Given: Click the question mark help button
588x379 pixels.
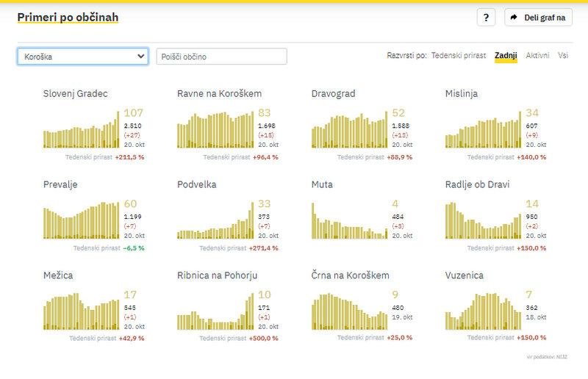Looking at the screenshot, I should (x=486, y=18).
